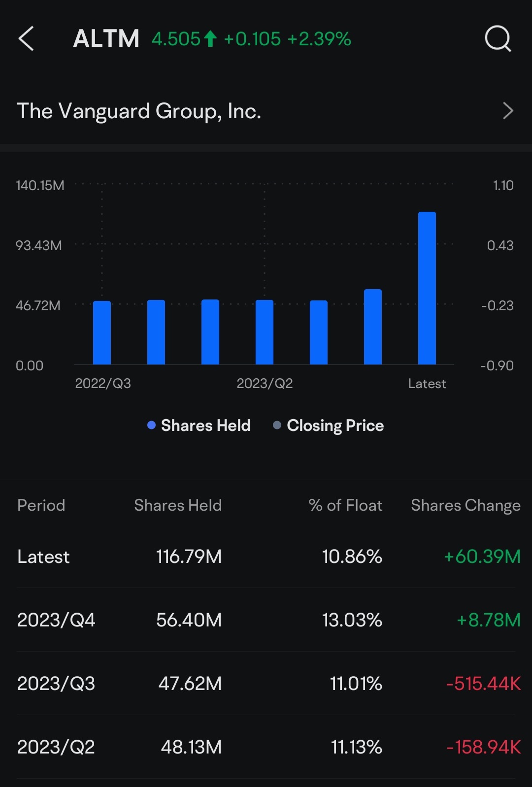
Task: Tap the 46.72M axis label
Action: coord(38,306)
